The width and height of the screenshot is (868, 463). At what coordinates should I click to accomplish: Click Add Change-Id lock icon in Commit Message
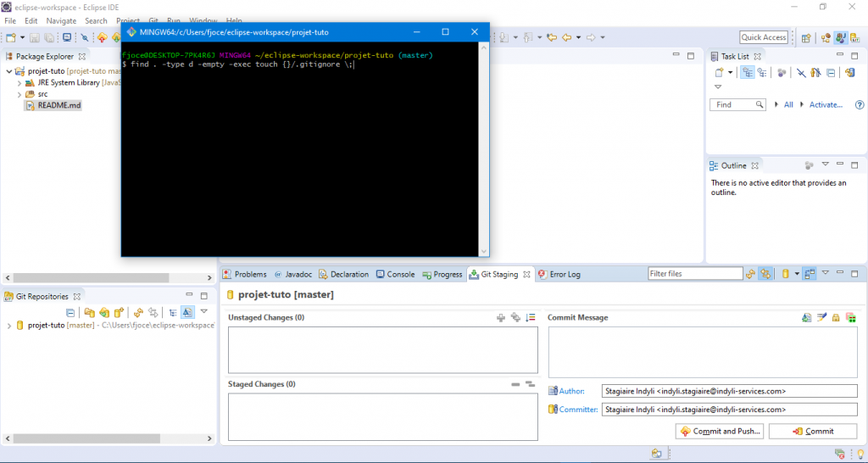[x=836, y=318]
